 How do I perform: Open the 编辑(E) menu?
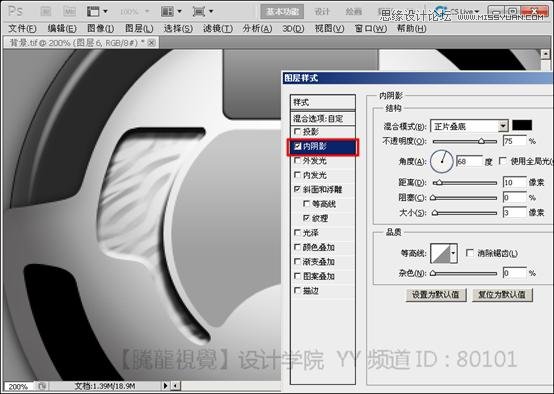pos(62,28)
